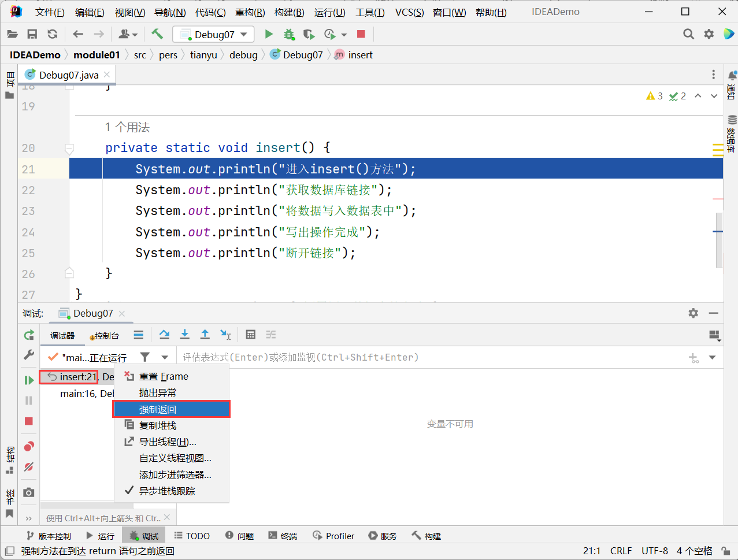Switch to the 控制台 tab

(x=105, y=336)
